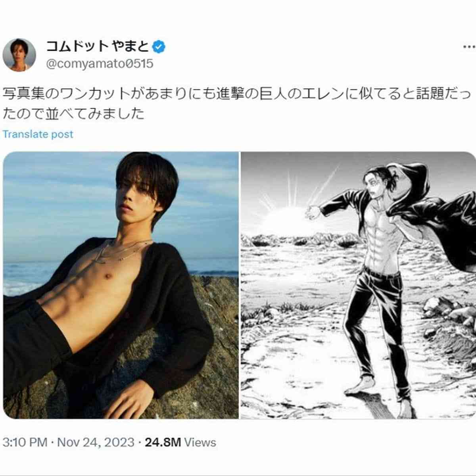Click the 3:10 PM timestamp
The image size is (476, 476).
click(25, 442)
